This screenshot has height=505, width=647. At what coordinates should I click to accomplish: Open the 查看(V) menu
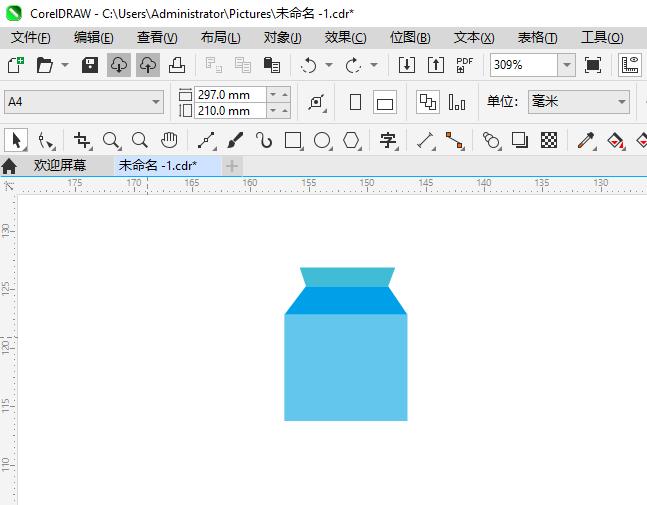(157, 38)
